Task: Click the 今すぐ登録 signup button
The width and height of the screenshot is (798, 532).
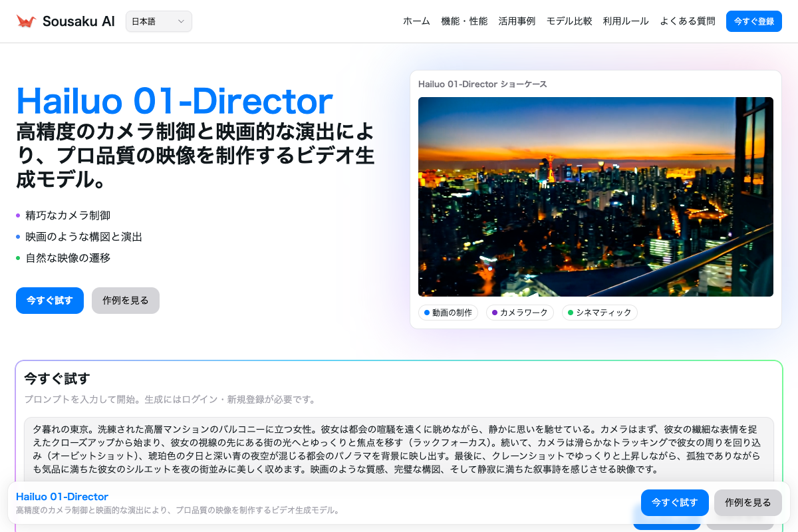Action: click(x=753, y=21)
